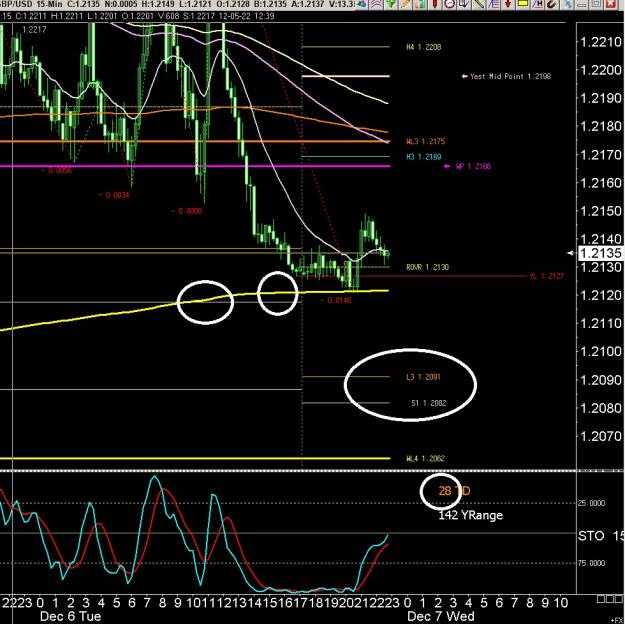
Task: Toggle the red magnet snap tool
Action: pos(552,4)
